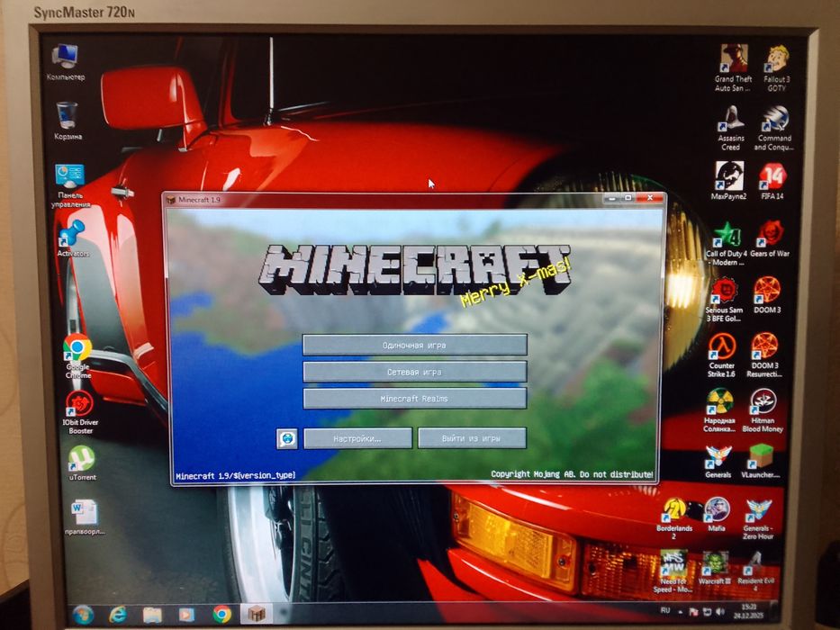The width and height of the screenshot is (840, 630).
Task: Select Народная Солянка shortcut
Action: [719, 411]
